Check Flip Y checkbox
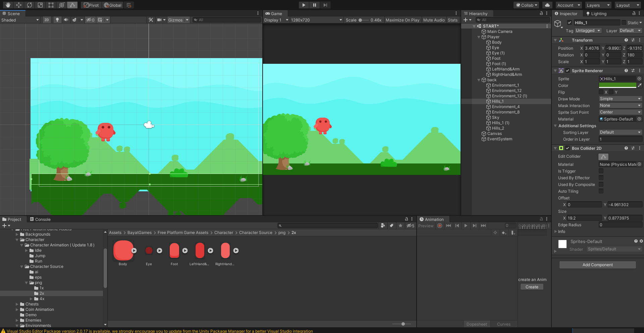Viewport: 644px width, 333px height. point(611,92)
